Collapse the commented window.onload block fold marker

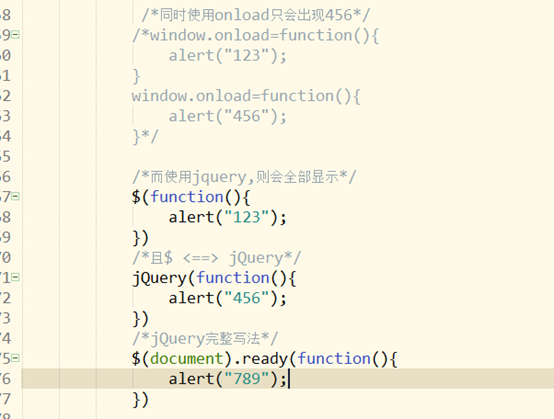pyautogui.click(x=15, y=35)
